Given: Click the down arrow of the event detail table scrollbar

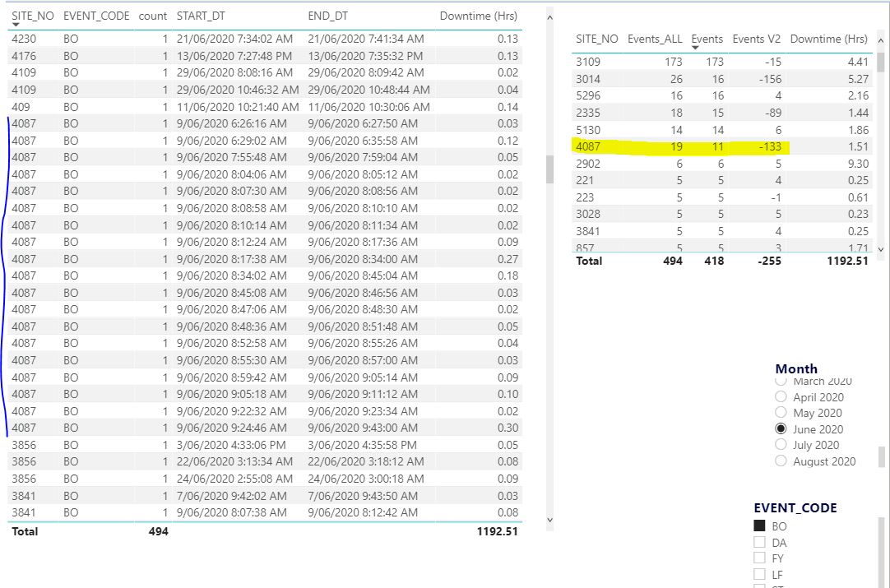Looking at the screenshot, I should (549, 520).
